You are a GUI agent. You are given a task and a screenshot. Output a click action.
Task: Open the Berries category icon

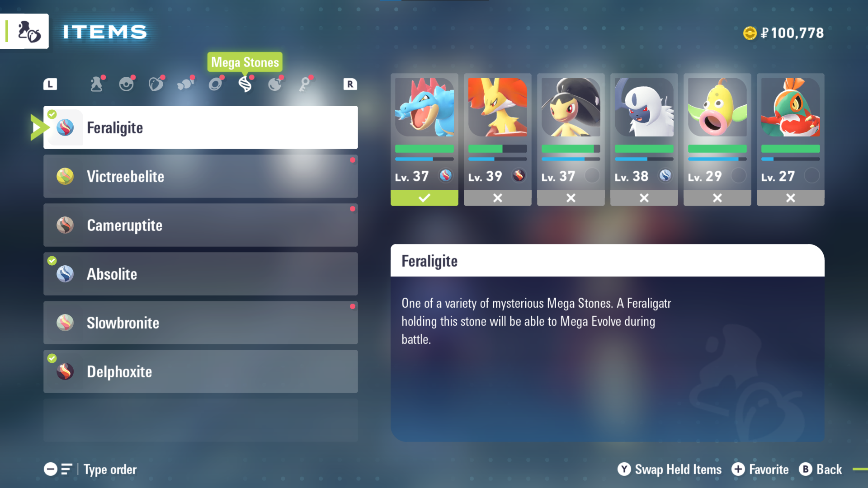coord(156,84)
